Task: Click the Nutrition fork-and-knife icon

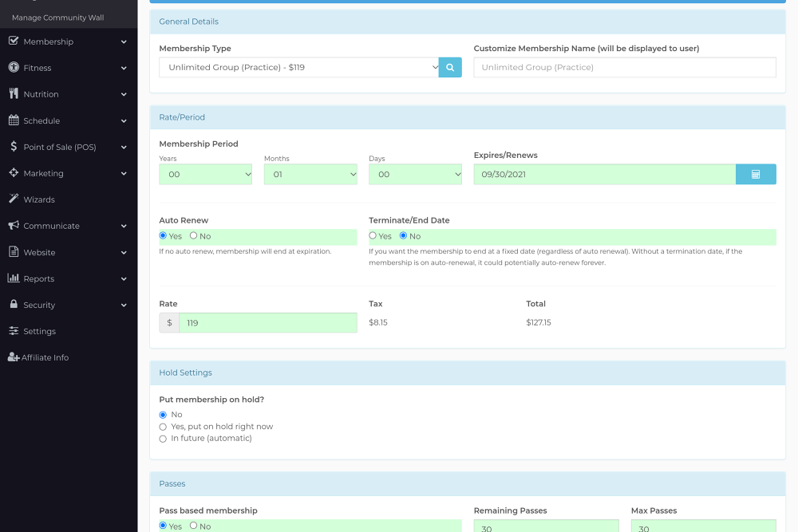Action: pos(14,93)
